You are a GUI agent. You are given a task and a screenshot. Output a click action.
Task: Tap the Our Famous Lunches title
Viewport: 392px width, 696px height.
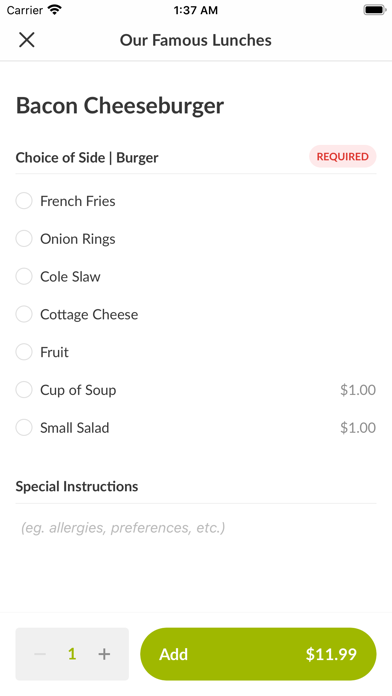coord(196,40)
